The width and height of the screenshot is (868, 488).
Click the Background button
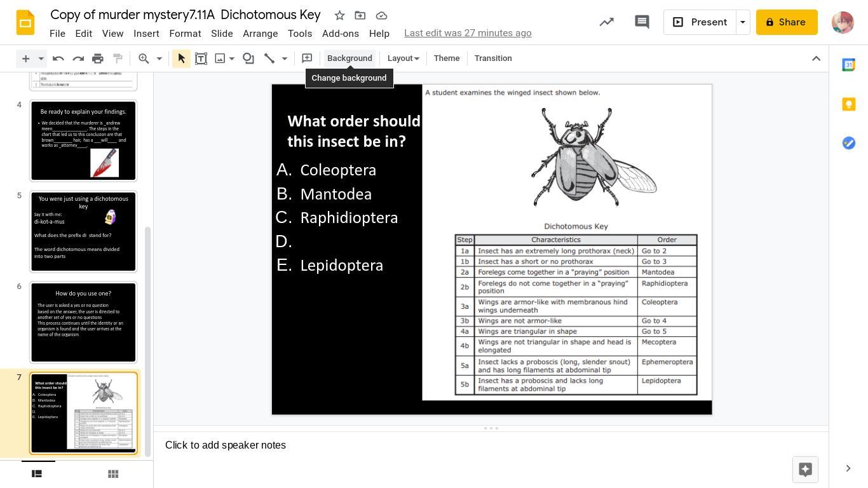(349, 58)
